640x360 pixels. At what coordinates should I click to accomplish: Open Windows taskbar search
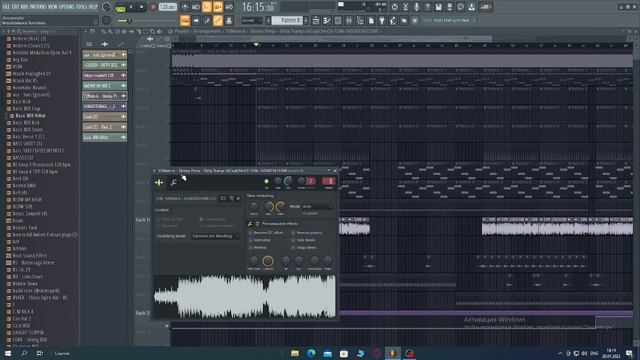point(24,353)
